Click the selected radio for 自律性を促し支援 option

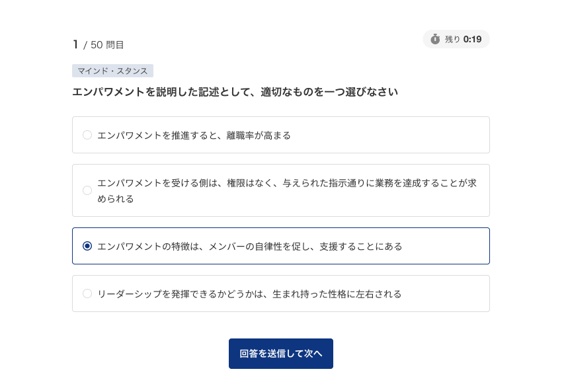coord(87,246)
